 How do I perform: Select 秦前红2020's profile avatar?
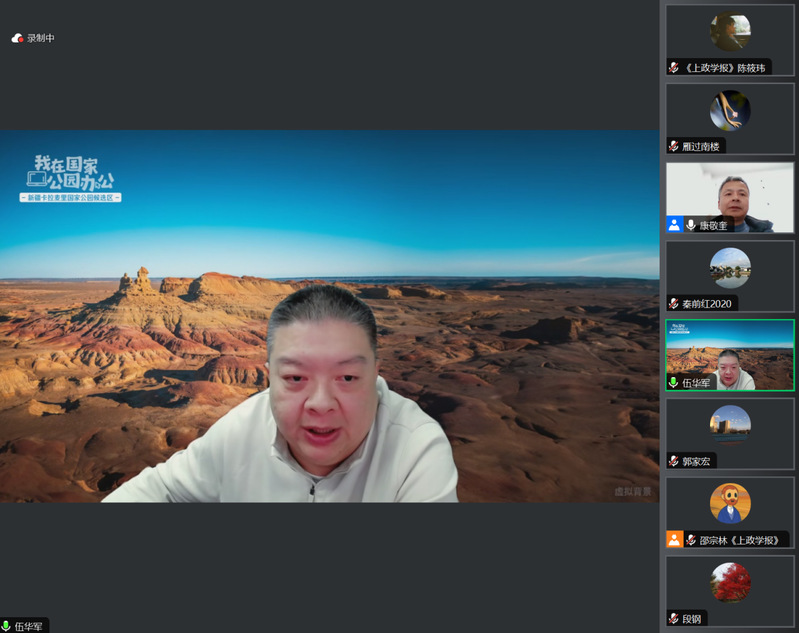730,268
